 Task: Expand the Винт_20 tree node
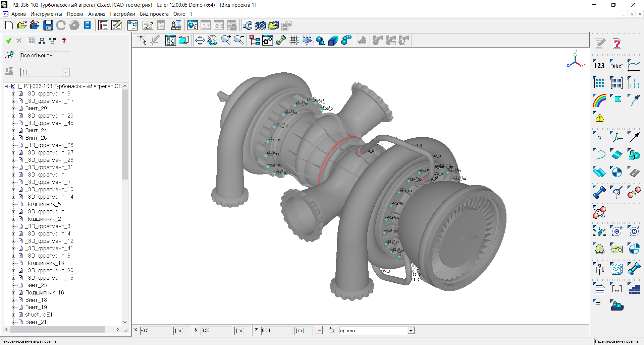pos(14,109)
